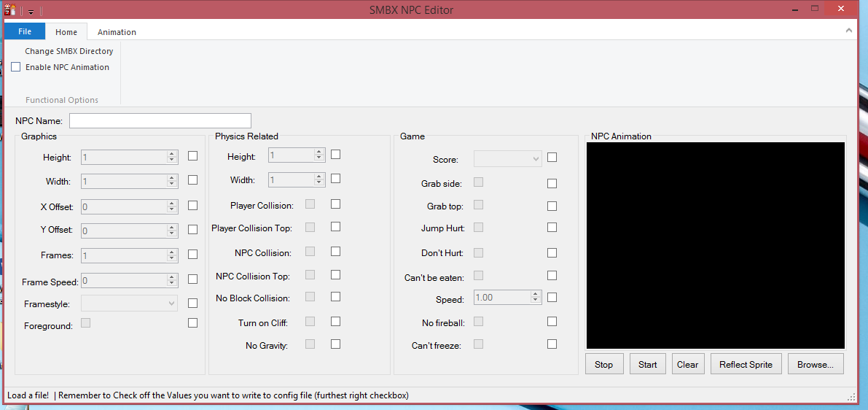Image resolution: width=868 pixels, height=410 pixels.
Task: Click the NPC Animation preview area
Action: 715,245
